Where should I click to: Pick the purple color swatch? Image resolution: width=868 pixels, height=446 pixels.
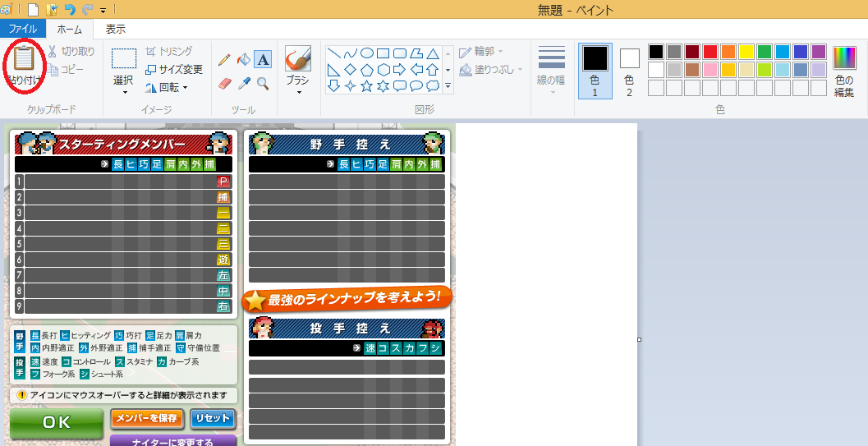click(819, 52)
